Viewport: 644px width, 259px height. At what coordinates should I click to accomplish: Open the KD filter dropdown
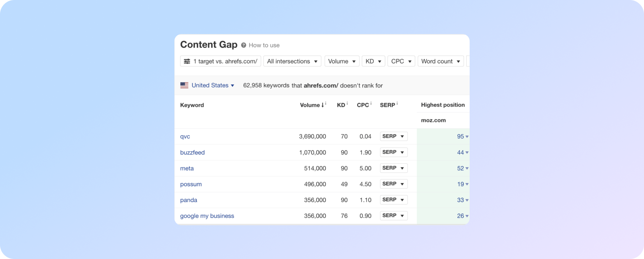(373, 61)
